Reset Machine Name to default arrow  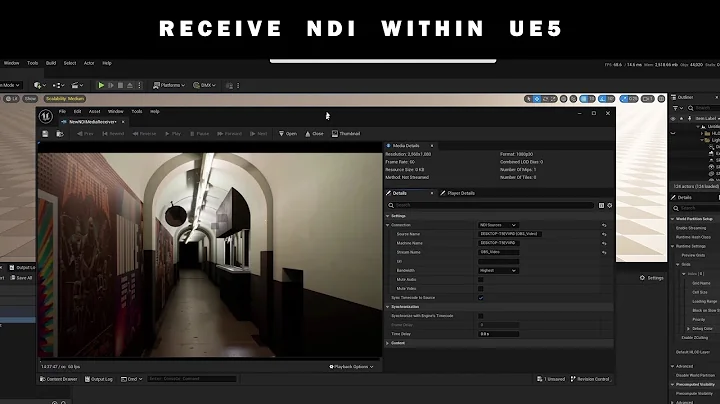click(604, 243)
